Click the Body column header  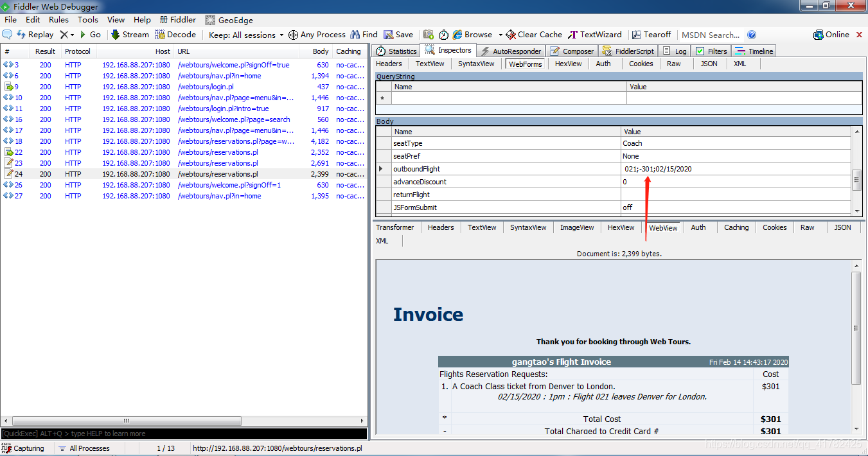pos(317,51)
